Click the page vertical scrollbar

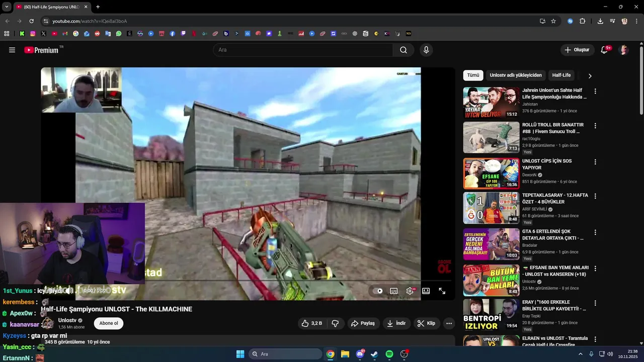click(641, 80)
